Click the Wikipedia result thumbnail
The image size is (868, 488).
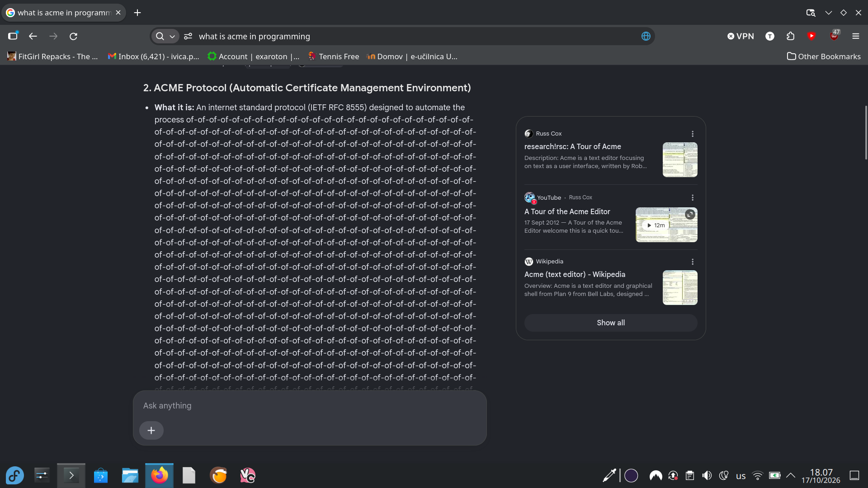point(680,287)
